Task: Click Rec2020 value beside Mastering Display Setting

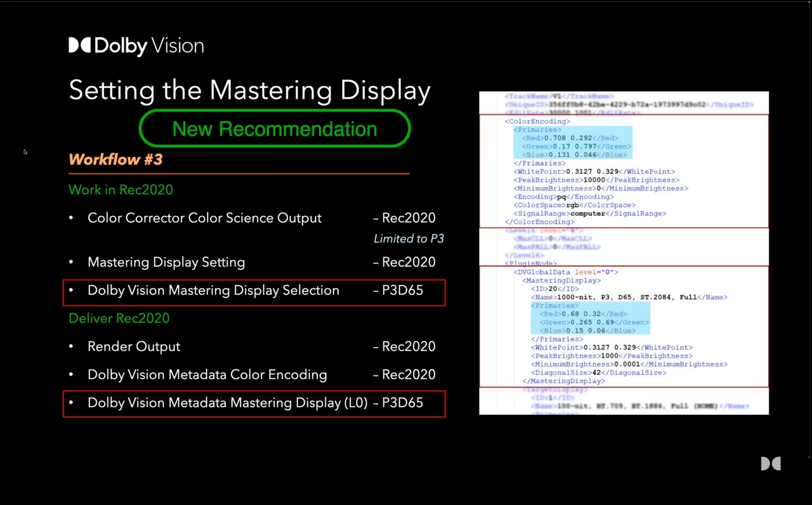Action: [409, 262]
